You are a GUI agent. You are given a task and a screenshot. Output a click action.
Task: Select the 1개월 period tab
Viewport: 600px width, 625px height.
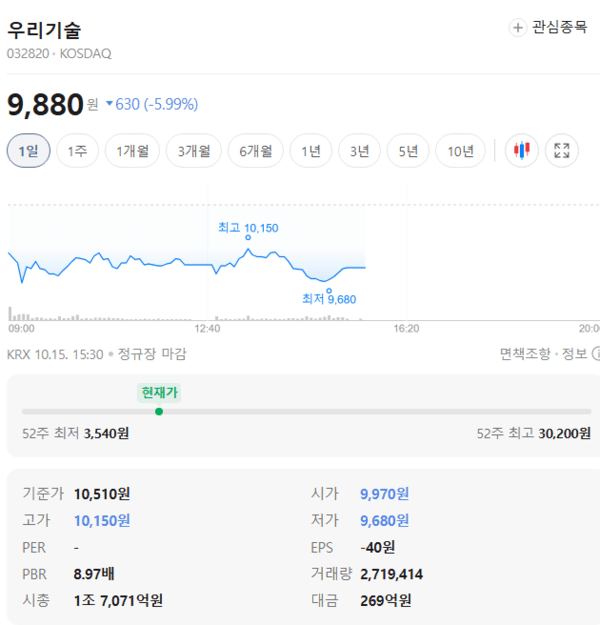click(x=132, y=151)
